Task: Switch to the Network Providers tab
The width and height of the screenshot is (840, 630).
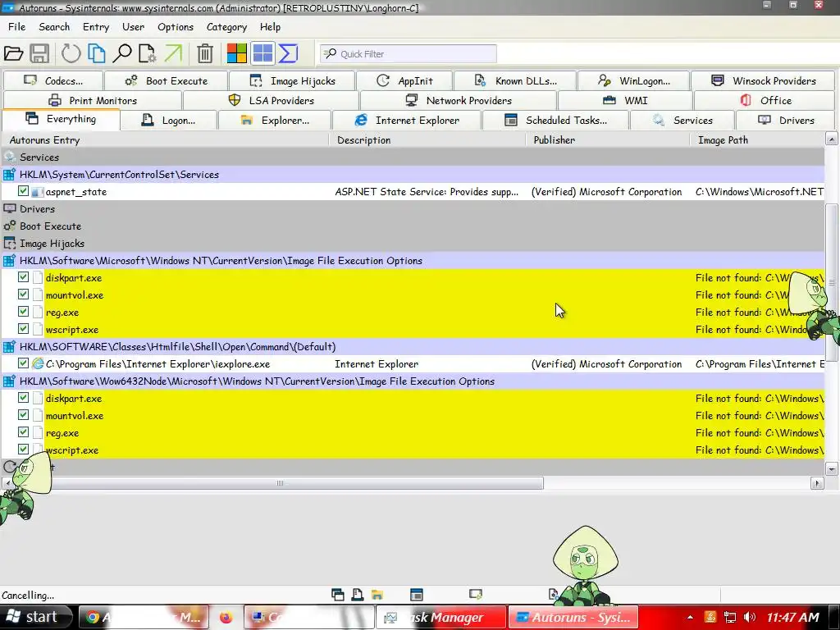Action: (459, 101)
